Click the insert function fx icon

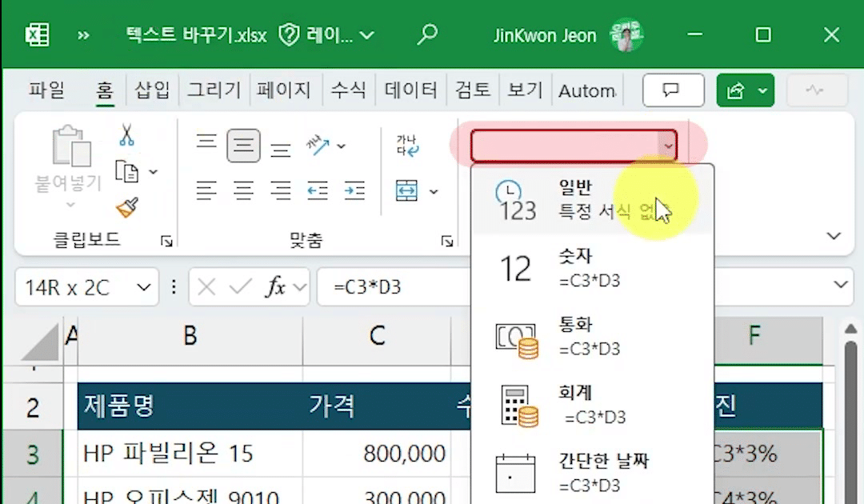point(276,287)
